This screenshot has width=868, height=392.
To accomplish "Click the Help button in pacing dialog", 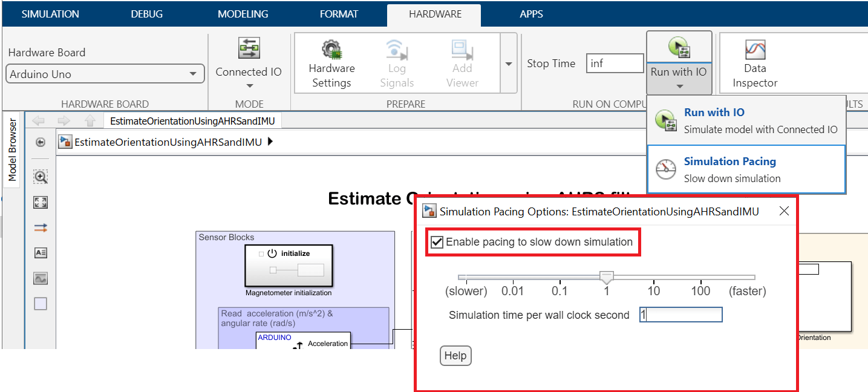I will click(455, 356).
